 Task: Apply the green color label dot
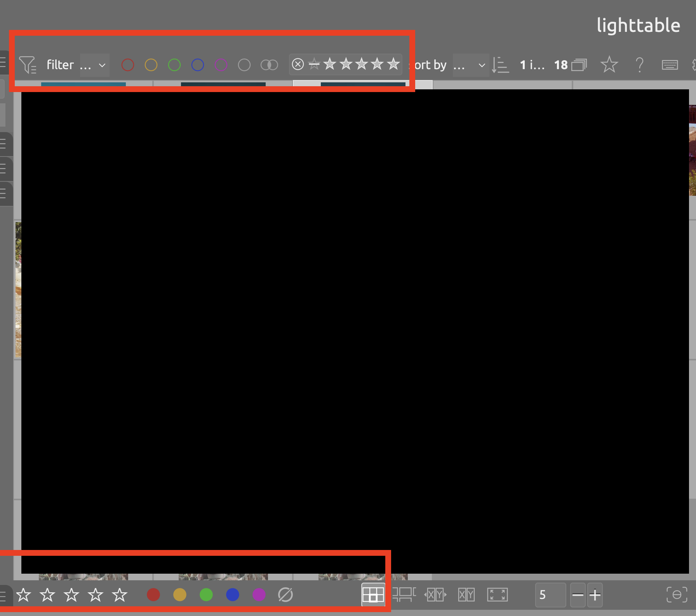pos(206,595)
